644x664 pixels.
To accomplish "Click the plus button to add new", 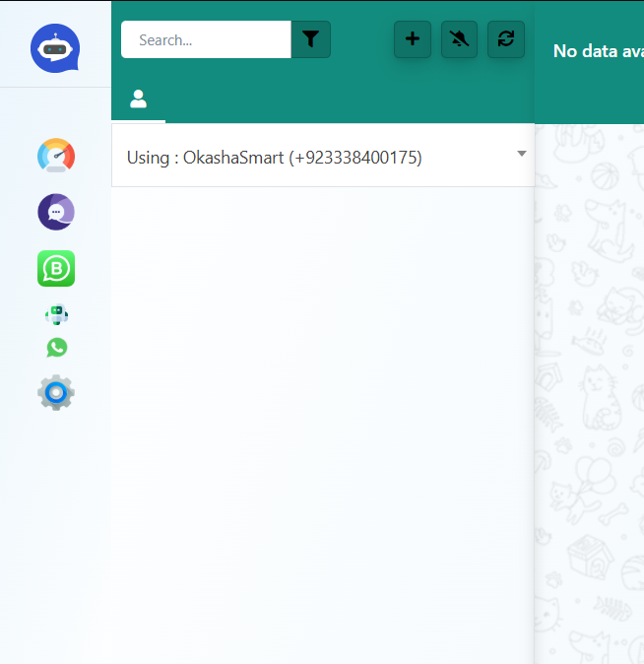I will click(x=413, y=39).
